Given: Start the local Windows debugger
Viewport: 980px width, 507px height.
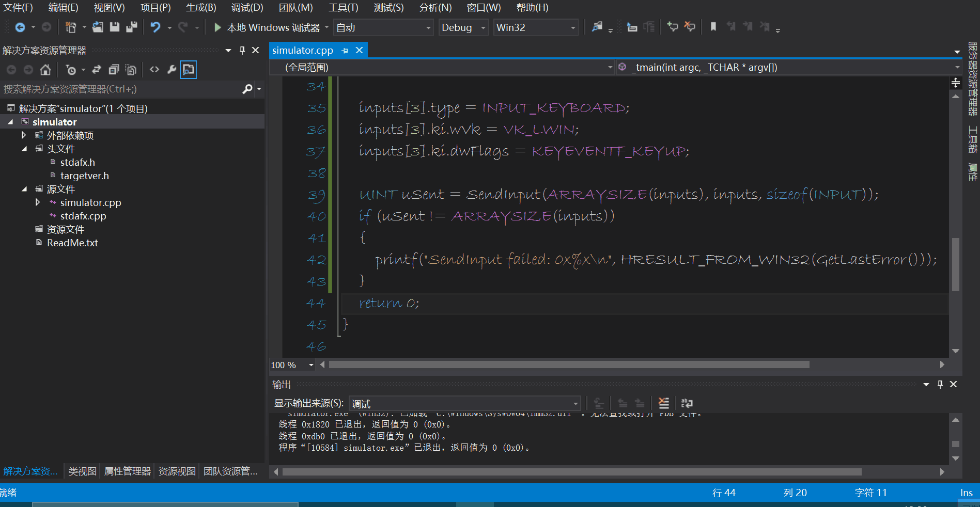Looking at the screenshot, I should (x=217, y=27).
